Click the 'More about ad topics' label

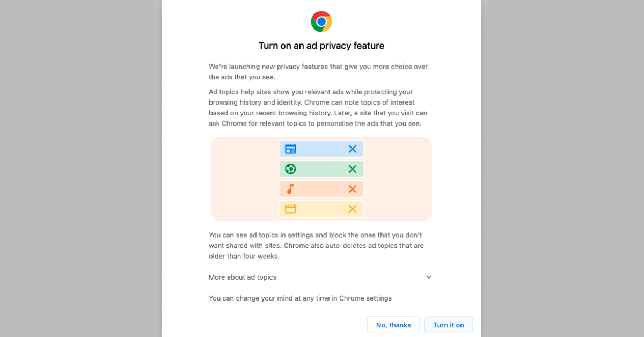pos(243,277)
